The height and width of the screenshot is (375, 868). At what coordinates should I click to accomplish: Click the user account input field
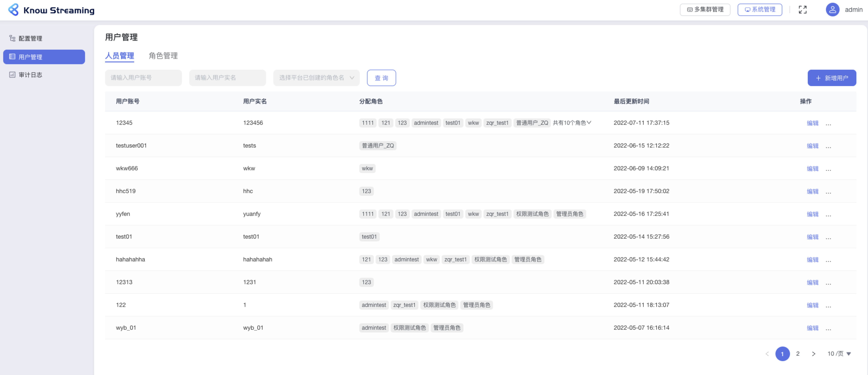(143, 78)
